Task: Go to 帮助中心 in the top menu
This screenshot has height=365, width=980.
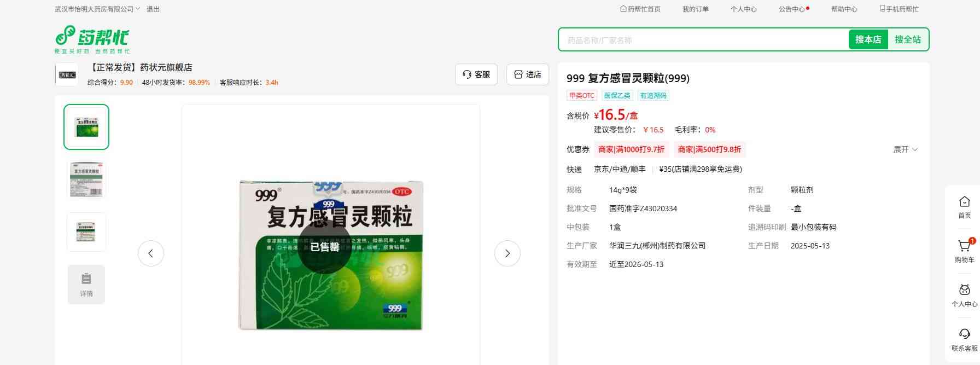Action: point(844,9)
